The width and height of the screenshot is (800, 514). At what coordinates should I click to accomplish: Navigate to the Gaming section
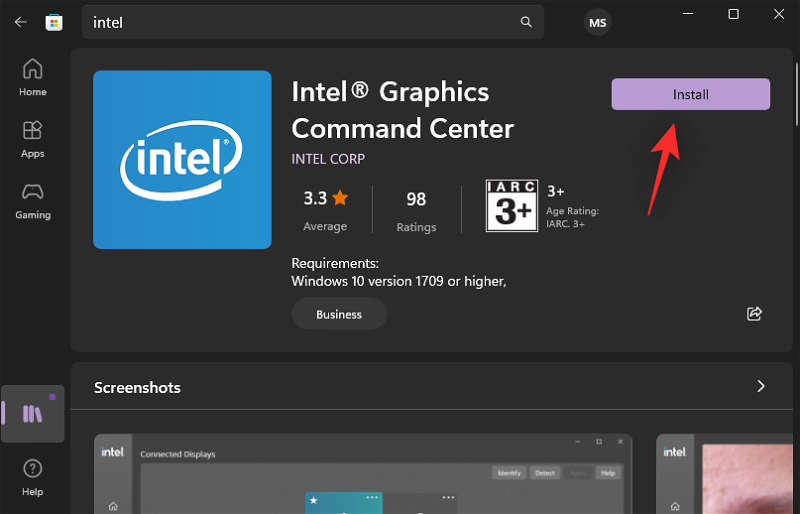32,200
